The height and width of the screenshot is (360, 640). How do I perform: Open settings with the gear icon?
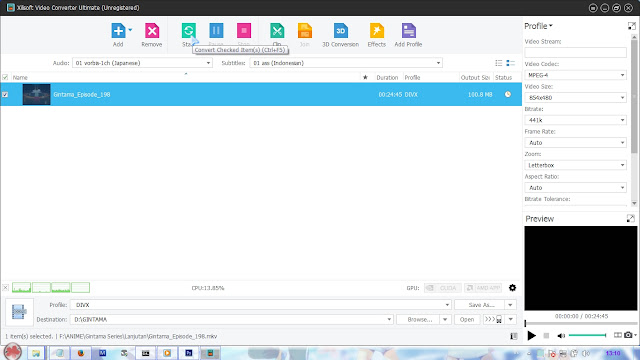(x=512, y=288)
